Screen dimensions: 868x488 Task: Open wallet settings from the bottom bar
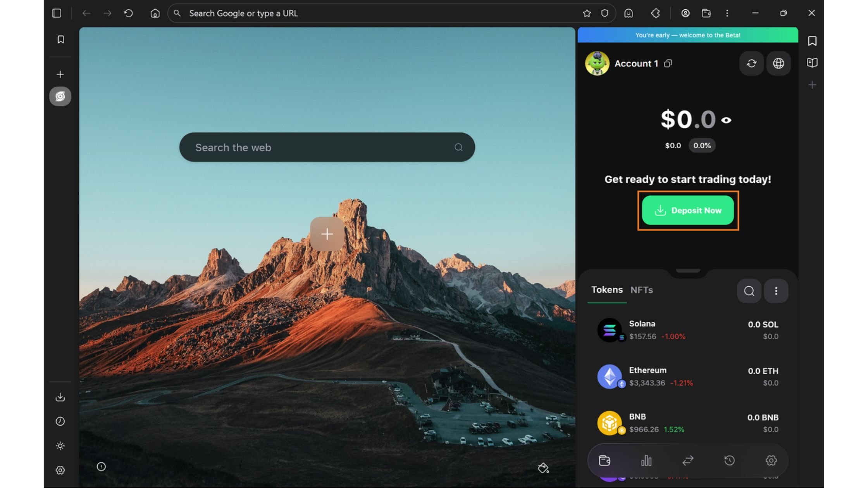pyautogui.click(x=771, y=461)
